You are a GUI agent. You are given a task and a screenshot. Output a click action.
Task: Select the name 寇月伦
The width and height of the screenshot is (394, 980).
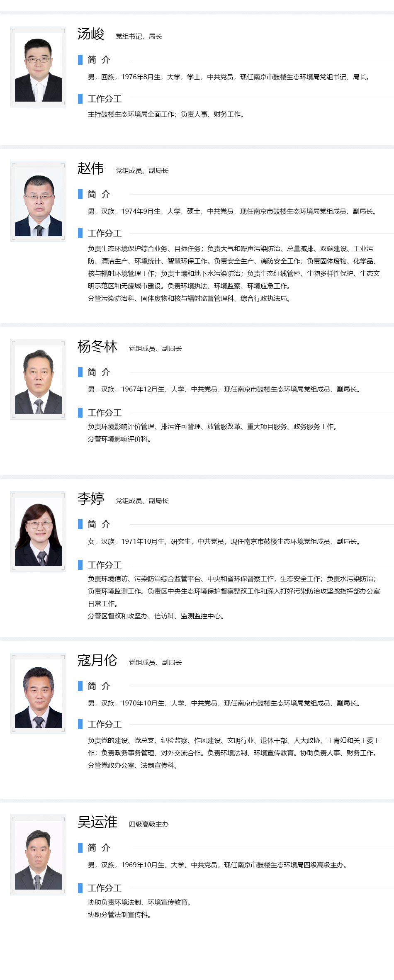coord(97,660)
